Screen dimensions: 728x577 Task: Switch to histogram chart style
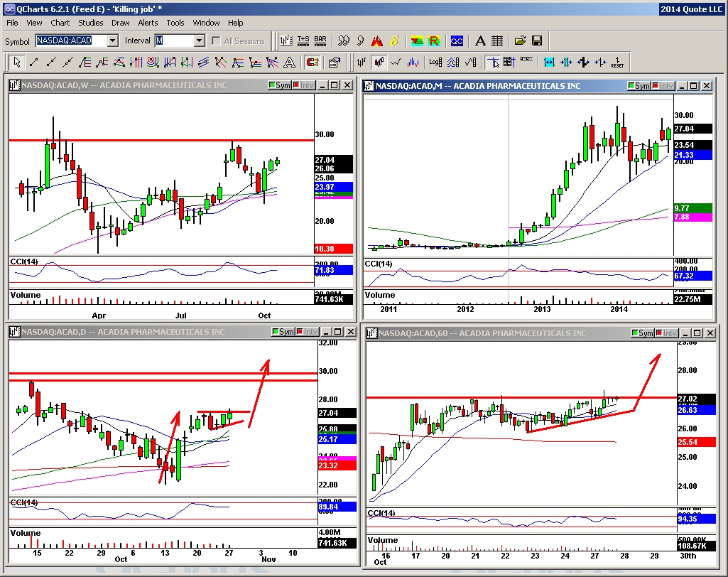413,62
